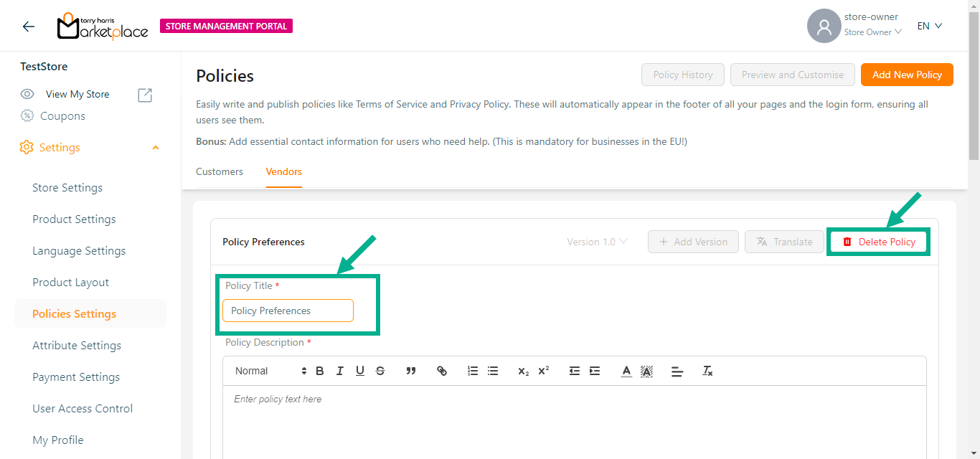Expand the Version 1.0 dropdown
The width and height of the screenshot is (980, 459).
tap(597, 242)
